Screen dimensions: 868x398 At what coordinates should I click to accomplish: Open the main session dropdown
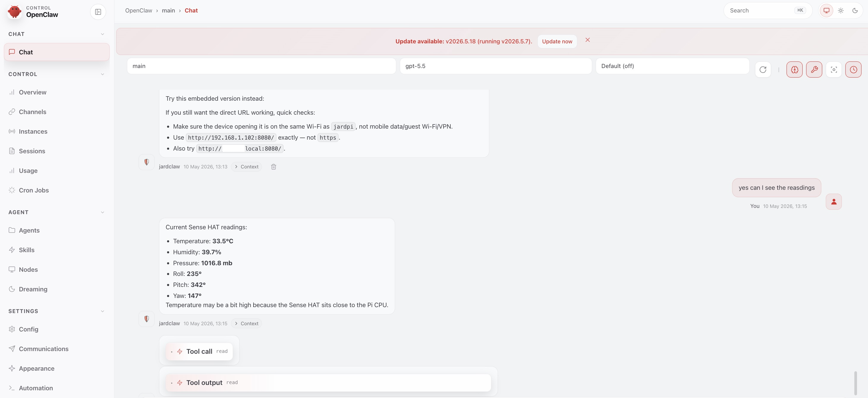click(261, 66)
